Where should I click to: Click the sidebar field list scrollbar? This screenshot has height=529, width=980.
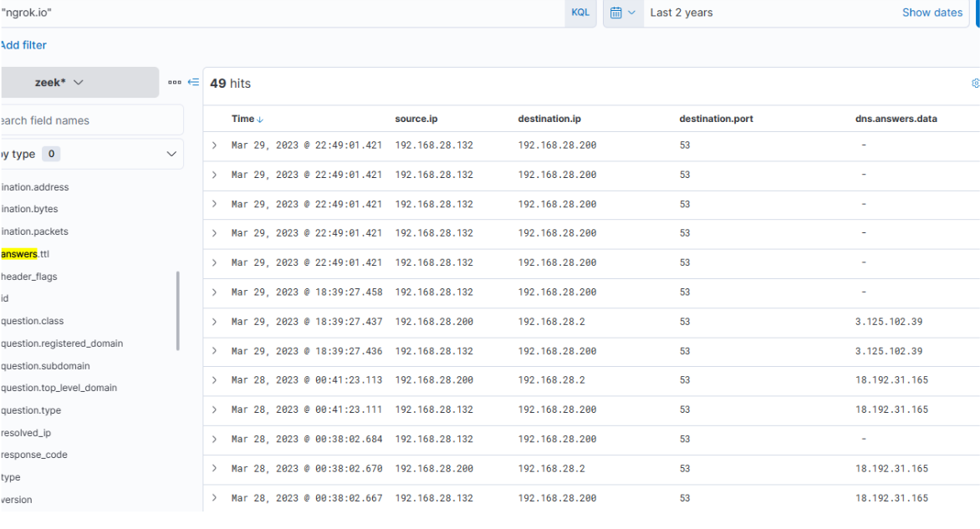click(x=177, y=311)
